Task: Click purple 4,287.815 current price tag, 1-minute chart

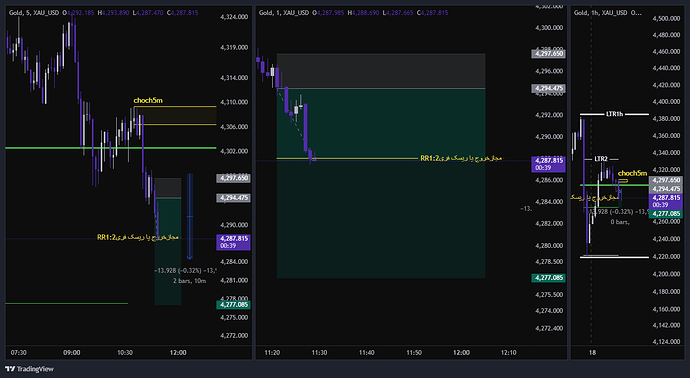Action: tap(548, 164)
